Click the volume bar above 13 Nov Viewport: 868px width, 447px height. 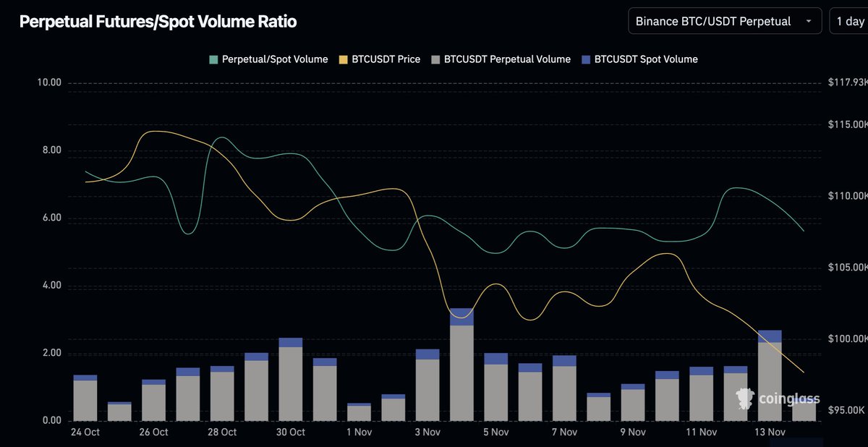pyautogui.click(x=770, y=375)
